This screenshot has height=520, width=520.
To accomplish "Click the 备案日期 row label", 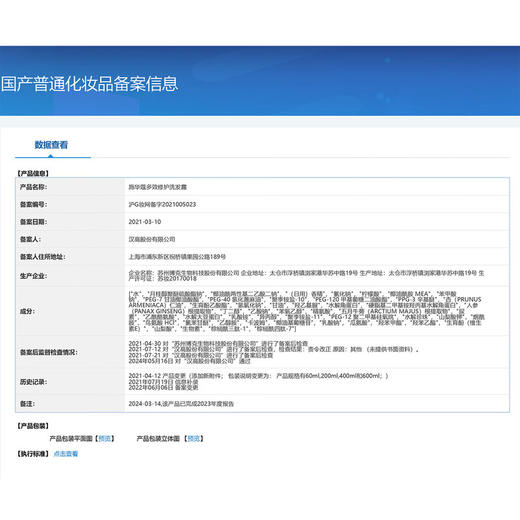I will tap(33, 222).
